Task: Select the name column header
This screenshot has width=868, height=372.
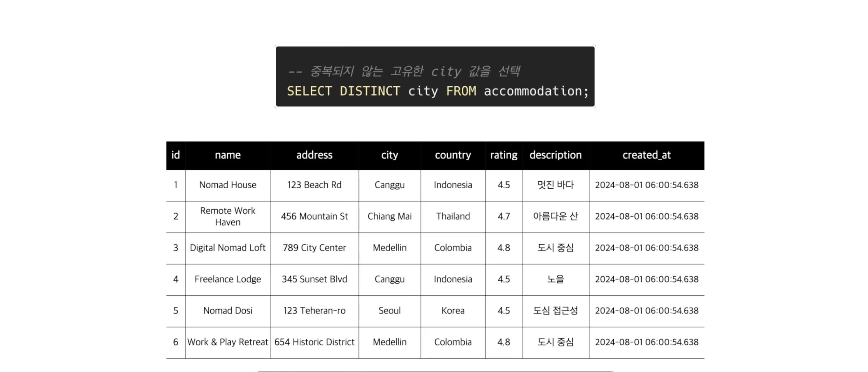Action: 228,155
